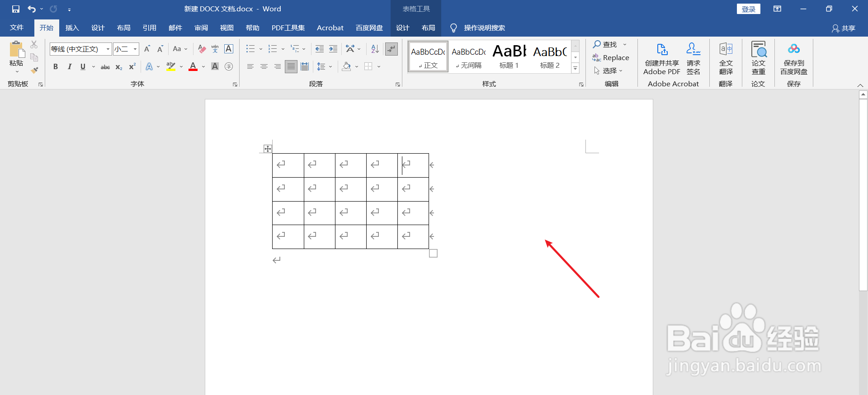868x395 pixels.
Task: Click the Cut scissors icon
Action: (34, 45)
